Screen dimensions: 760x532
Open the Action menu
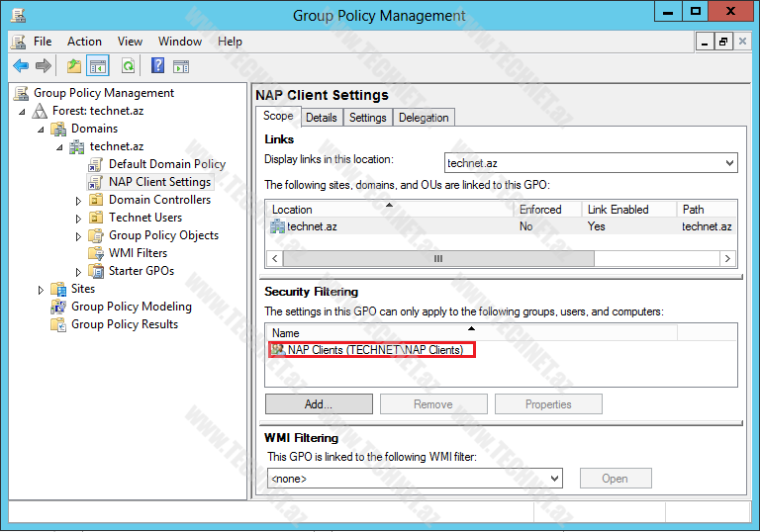(84, 42)
